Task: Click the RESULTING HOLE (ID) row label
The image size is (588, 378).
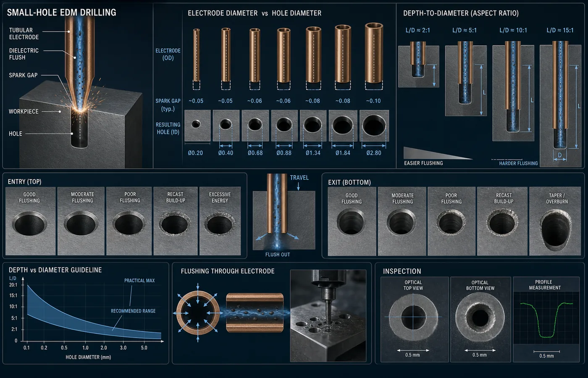Action: click(x=168, y=128)
